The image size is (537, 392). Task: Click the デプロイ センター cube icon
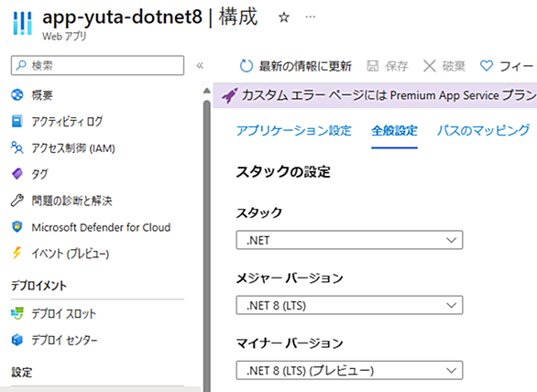point(17,340)
